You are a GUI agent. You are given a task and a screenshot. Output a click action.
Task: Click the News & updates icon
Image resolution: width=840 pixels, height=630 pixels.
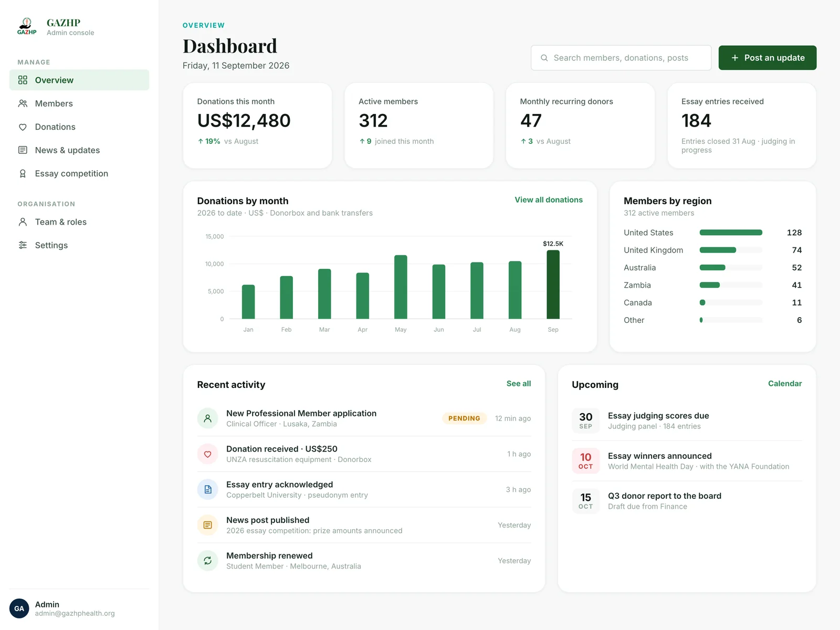click(23, 150)
